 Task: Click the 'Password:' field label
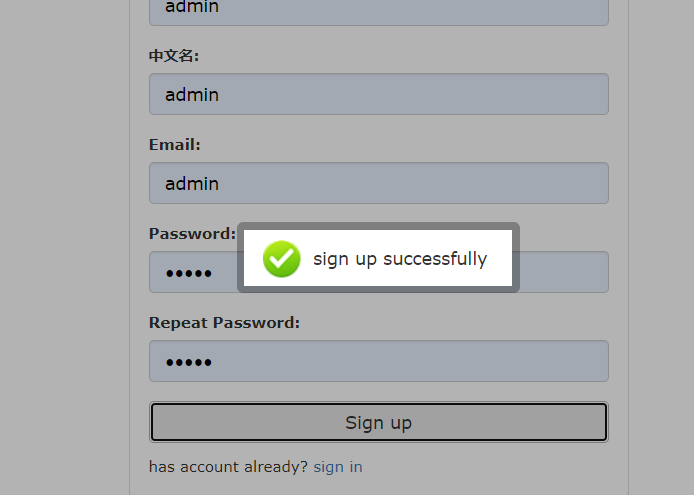click(192, 234)
